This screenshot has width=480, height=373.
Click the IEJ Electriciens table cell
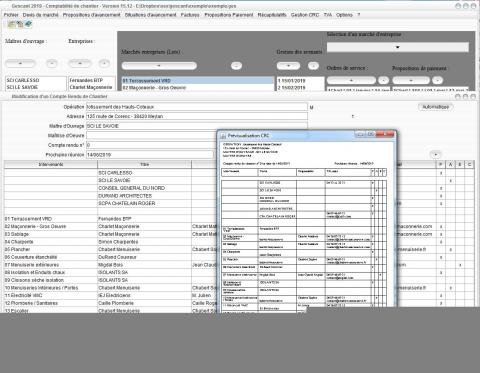point(144,295)
